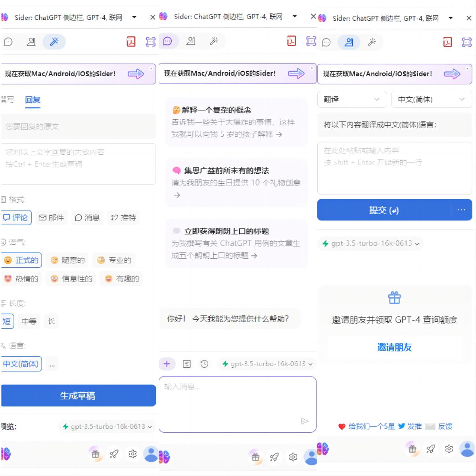Click 邀请朋友 link
Screen dimensions: 476x476
coord(394,347)
